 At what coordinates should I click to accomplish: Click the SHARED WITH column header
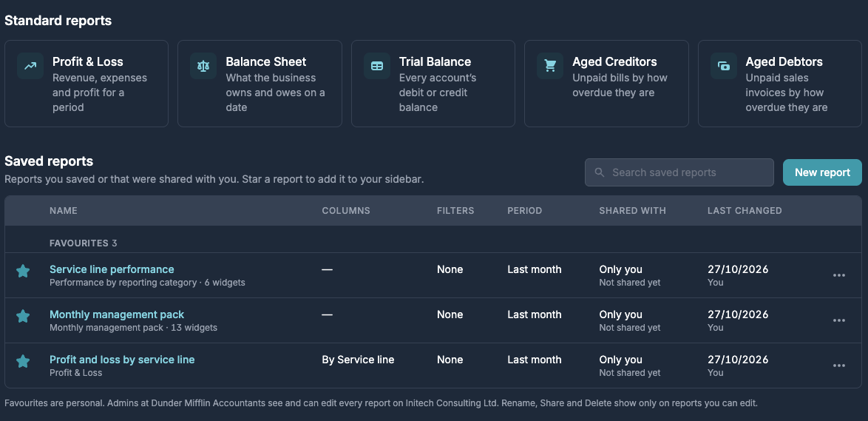(x=633, y=210)
